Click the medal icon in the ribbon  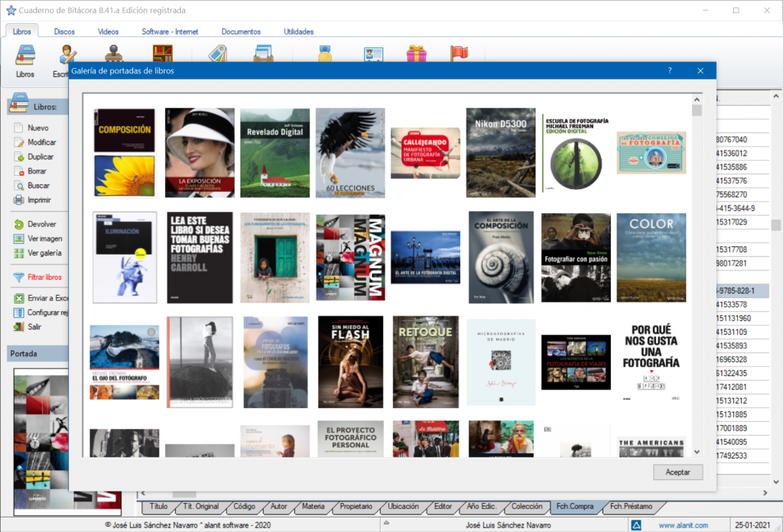[325, 54]
